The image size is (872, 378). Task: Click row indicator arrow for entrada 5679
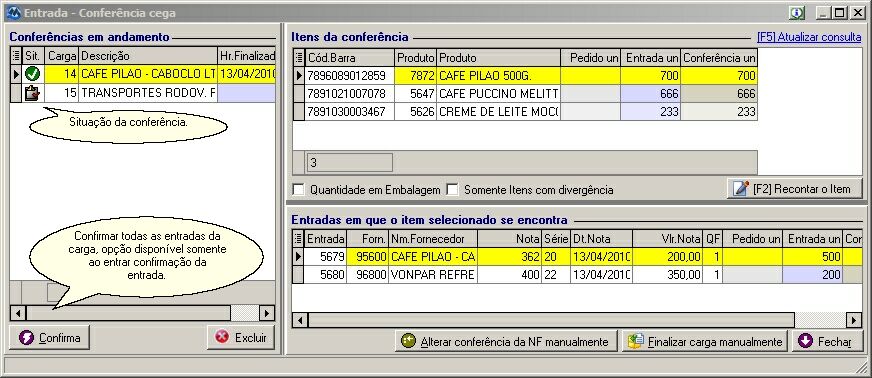click(x=298, y=257)
